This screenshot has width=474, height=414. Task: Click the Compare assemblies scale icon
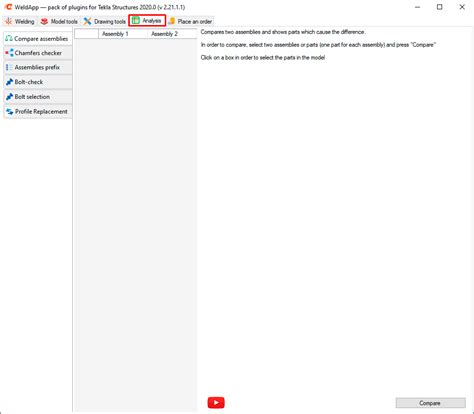point(9,38)
